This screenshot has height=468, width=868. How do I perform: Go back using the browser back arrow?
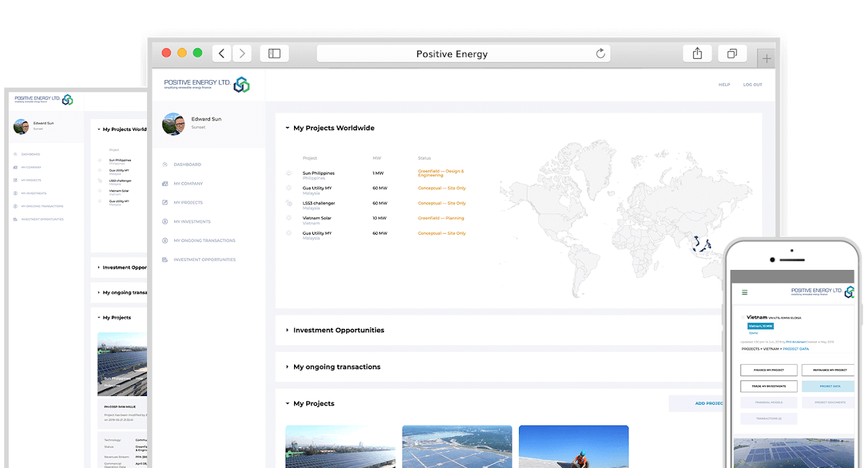tap(222, 54)
